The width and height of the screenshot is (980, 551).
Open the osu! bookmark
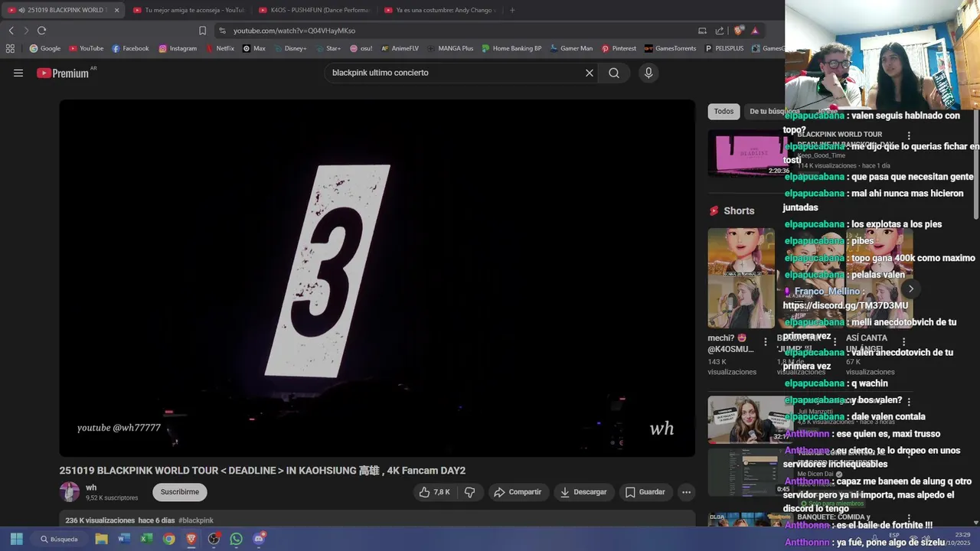(361, 48)
